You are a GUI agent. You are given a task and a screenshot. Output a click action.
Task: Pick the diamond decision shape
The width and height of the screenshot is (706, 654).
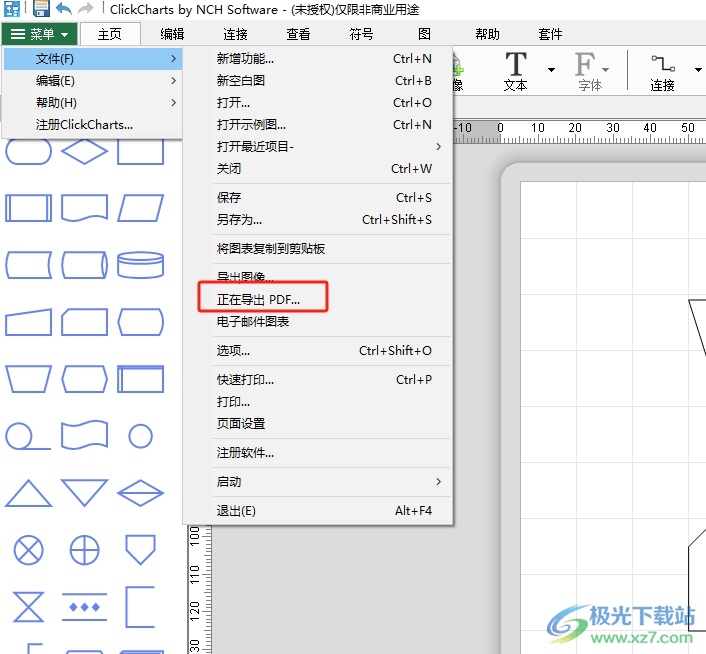click(x=84, y=152)
